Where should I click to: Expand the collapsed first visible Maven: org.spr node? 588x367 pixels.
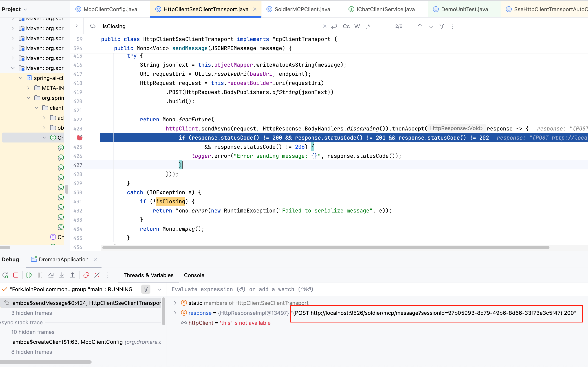click(x=13, y=18)
